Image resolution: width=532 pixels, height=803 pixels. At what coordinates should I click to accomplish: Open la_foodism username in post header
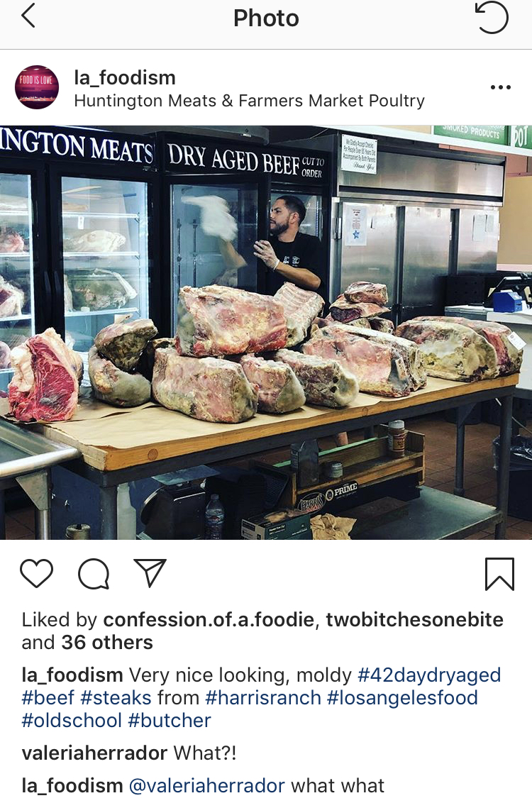tap(125, 78)
